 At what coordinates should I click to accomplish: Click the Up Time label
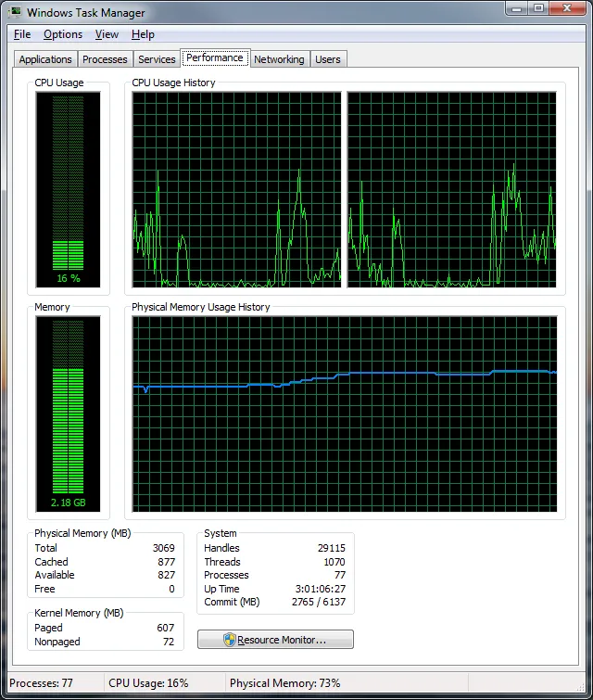(x=221, y=589)
